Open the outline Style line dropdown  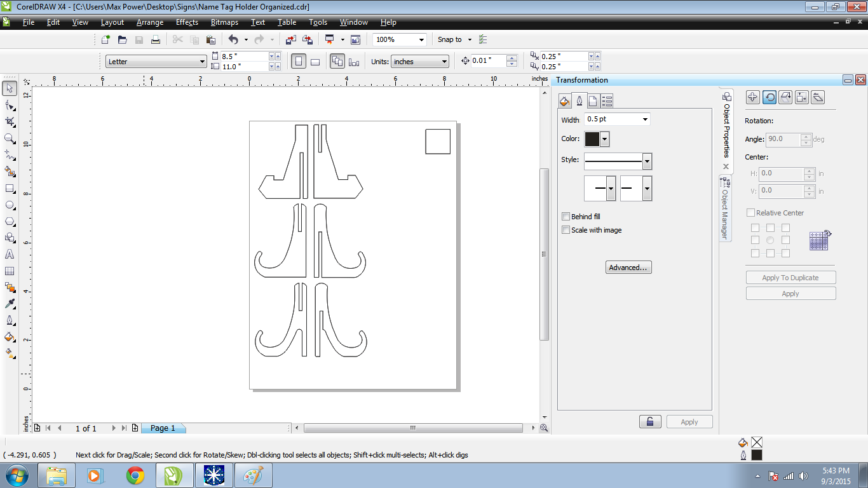pyautogui.click(x=647, y=161)
